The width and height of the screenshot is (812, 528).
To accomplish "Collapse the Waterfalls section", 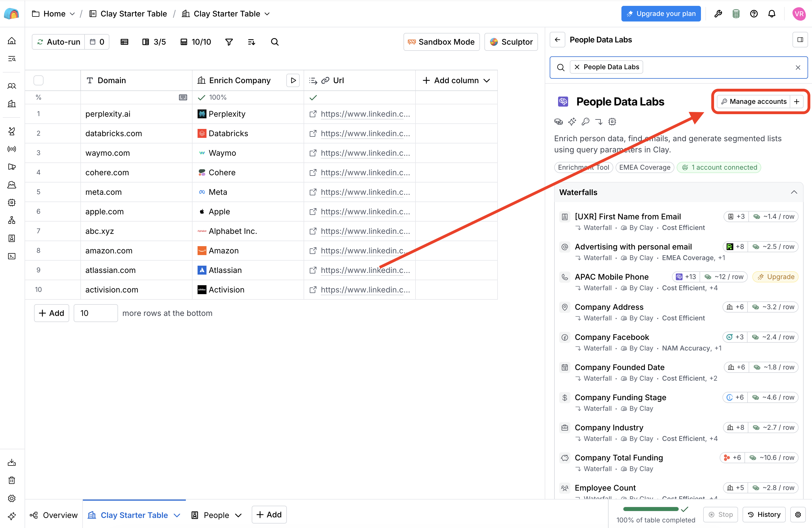I will coord(794,192).
